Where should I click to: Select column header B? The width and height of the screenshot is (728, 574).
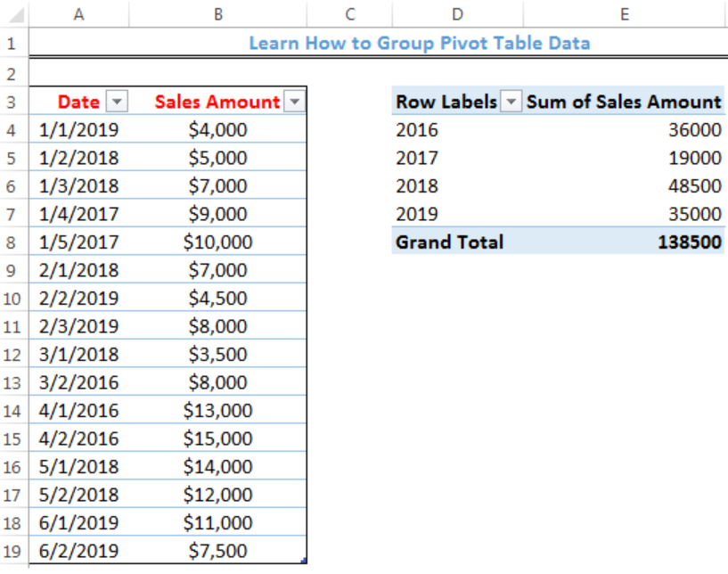(217, 13)
